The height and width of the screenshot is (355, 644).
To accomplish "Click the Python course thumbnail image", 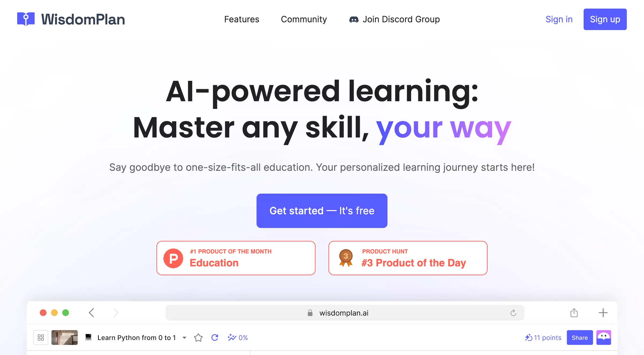I will tap(65, 338).
